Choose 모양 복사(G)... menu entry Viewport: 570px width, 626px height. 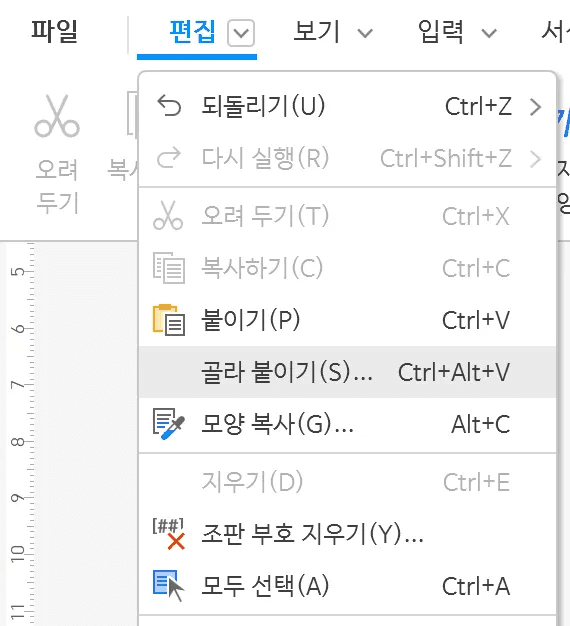(x=347, y=424)
